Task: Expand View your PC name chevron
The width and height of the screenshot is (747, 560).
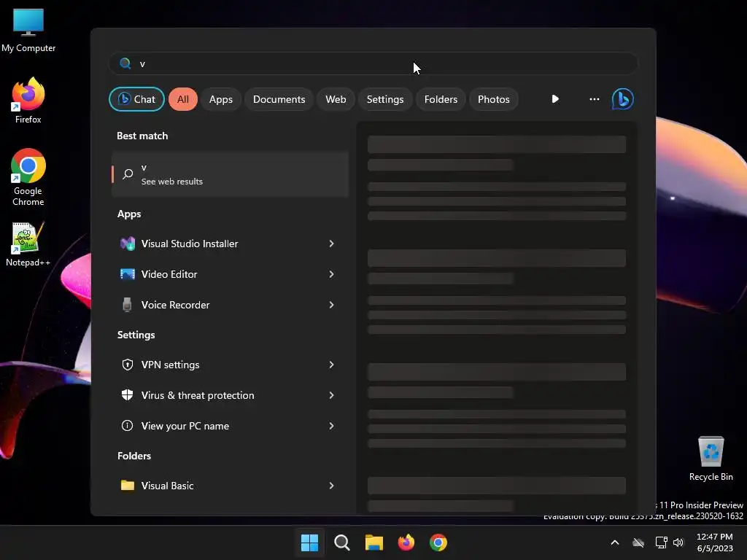Action: 332,426
